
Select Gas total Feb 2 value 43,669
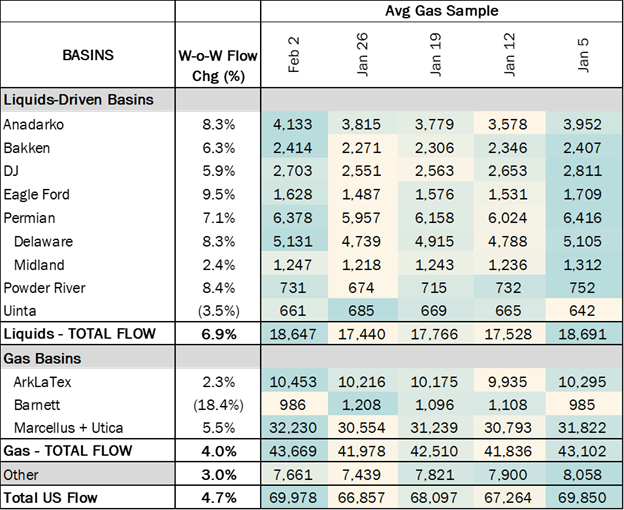[293, 451]
